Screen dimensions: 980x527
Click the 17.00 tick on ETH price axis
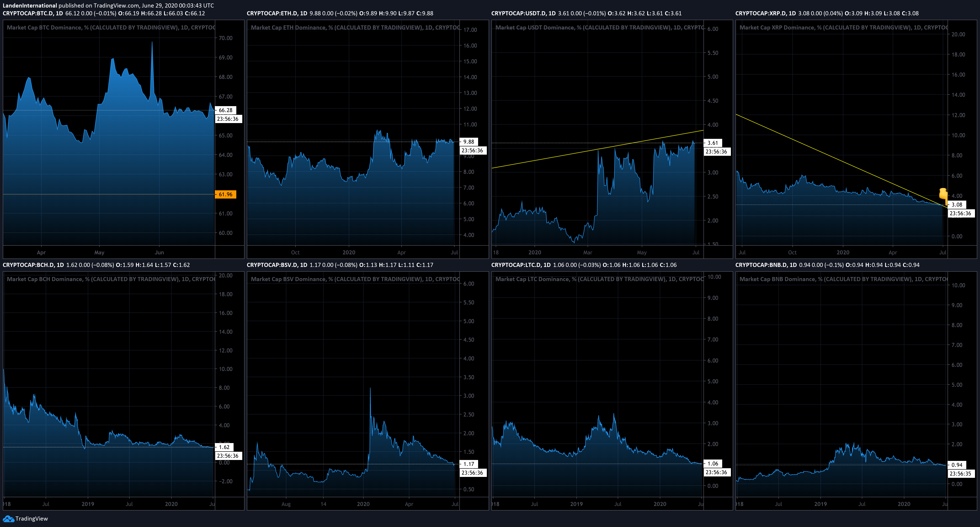tap(470, 30)
